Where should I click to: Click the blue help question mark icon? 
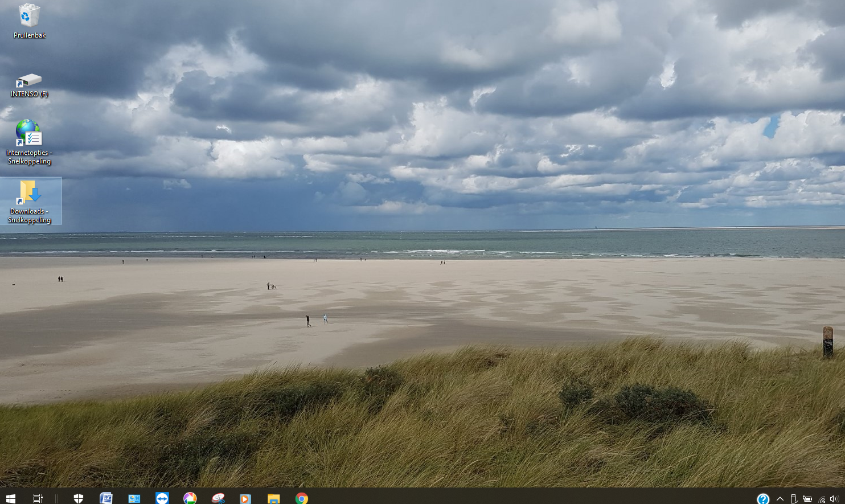763,498
